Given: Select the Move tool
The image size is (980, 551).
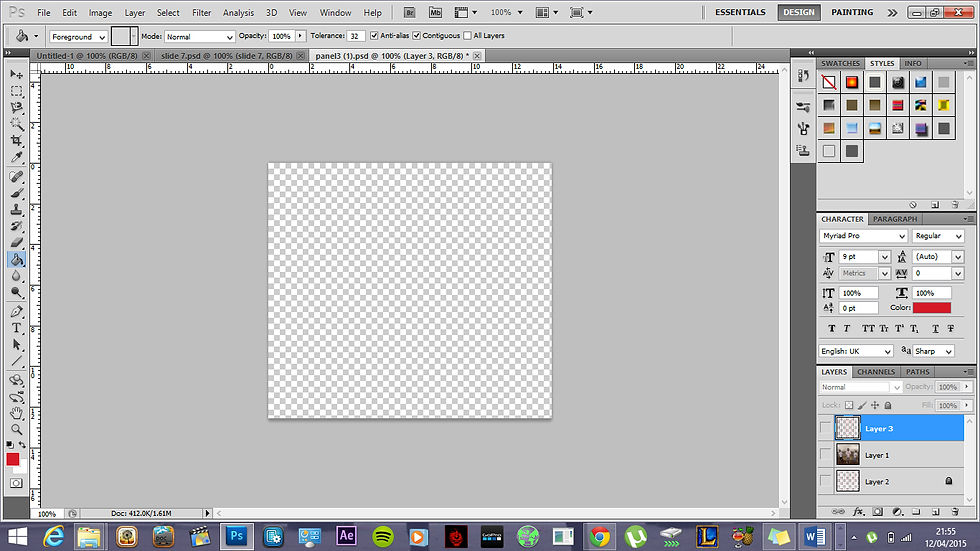Looking at the screenshot, I should [x=16, y=74].
